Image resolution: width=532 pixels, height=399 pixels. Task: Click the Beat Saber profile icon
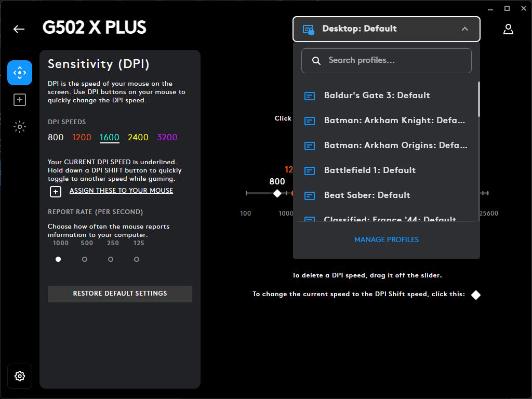click(310, 196)
